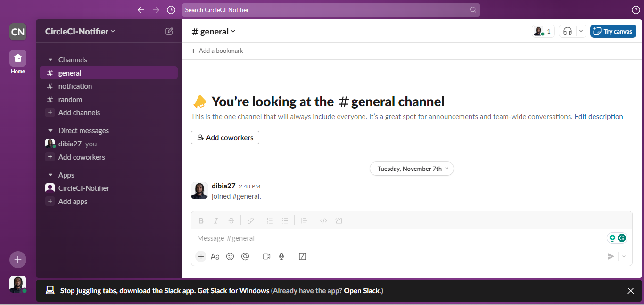Apply blockquote formatting in composer
This screenshot has width=644, height=305.
pos(304,220)
